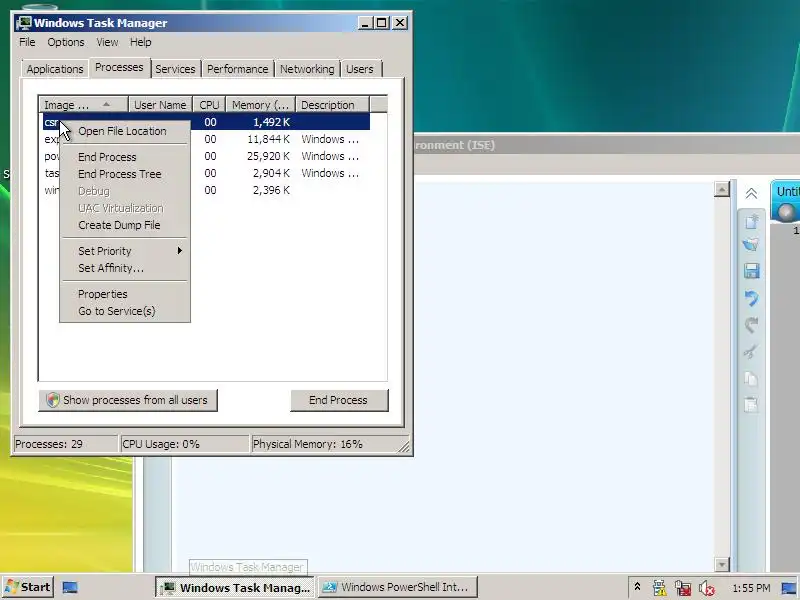
Task: Click Show processes from all users button
Action: point(128,400)
